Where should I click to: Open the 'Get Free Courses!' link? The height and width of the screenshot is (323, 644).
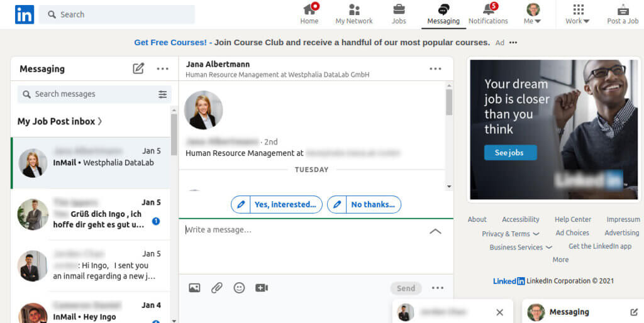pos(170,42)
